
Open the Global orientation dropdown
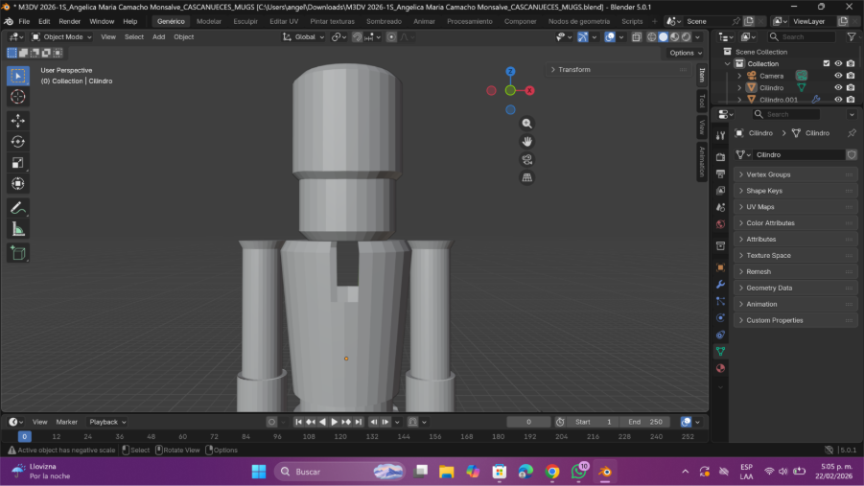304,37
